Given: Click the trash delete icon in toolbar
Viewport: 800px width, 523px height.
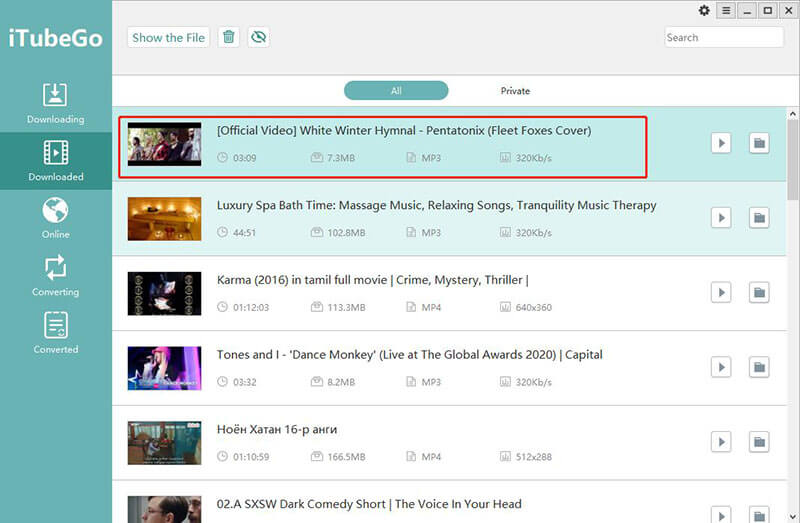Looking at the screenshot, I should [229, 37].
